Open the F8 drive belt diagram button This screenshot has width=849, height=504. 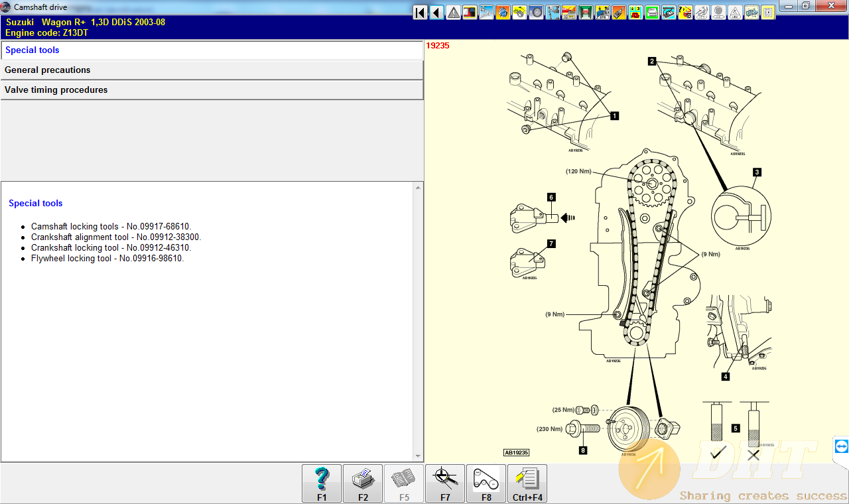pos(486,483)
